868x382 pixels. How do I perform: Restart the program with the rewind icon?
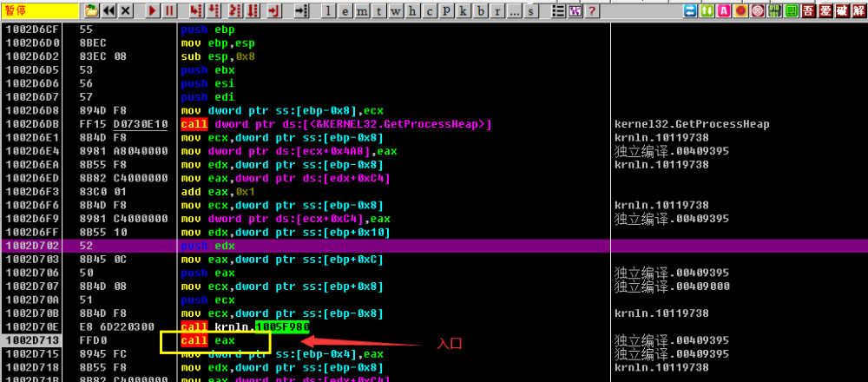coord(109,10)
